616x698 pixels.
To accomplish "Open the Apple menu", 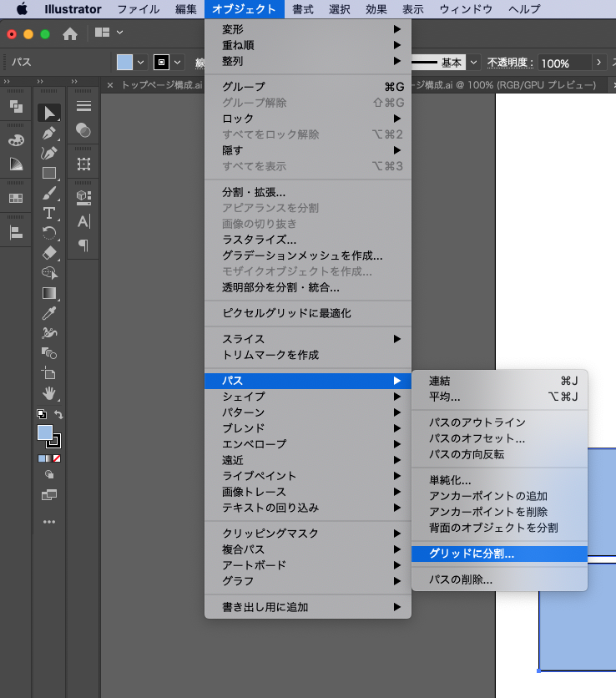I will (x=22, y=9).
